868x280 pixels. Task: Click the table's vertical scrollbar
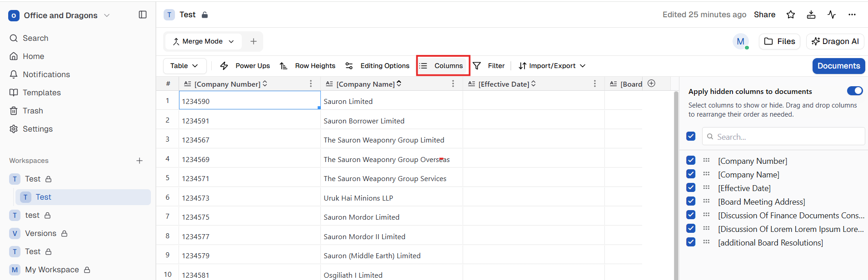point(676,185)
